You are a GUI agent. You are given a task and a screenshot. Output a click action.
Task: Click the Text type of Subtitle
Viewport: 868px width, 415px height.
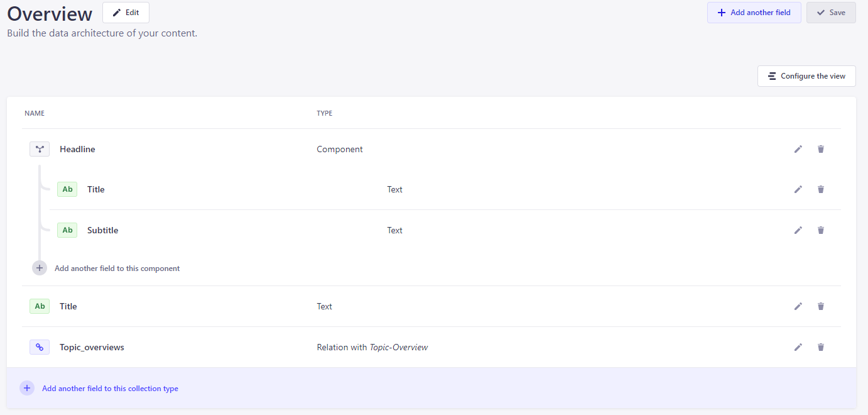click(x=394, y=230)
